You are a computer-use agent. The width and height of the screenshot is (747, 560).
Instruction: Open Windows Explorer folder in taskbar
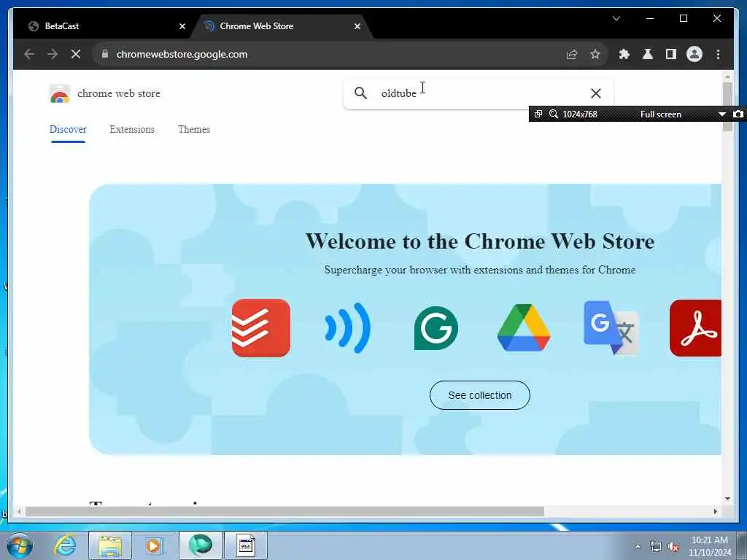(x=110, y=545)
